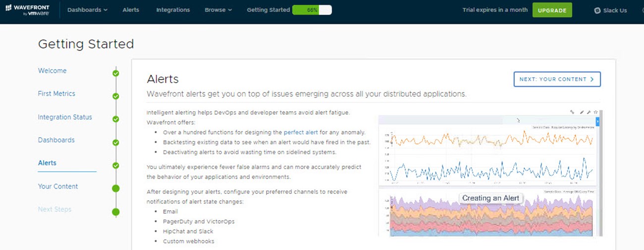
Task: Follow the 'perfect alert' link
Action: coord(302,132)
